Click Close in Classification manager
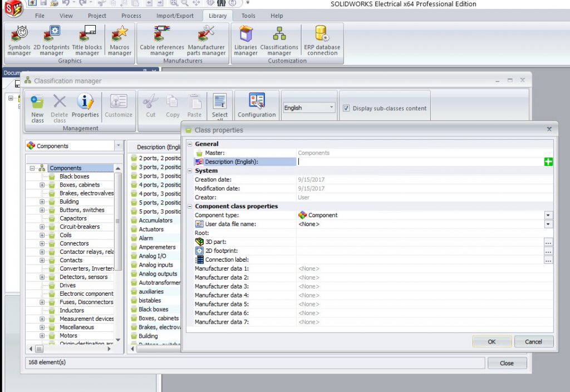Viewport: 570px width, 392px height. click(x=507, y=363)
